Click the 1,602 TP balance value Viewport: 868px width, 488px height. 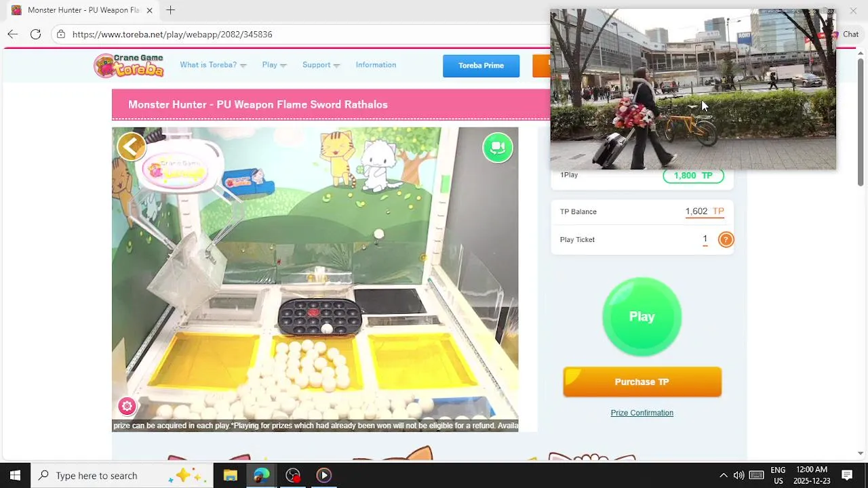[x=705, y=211]
